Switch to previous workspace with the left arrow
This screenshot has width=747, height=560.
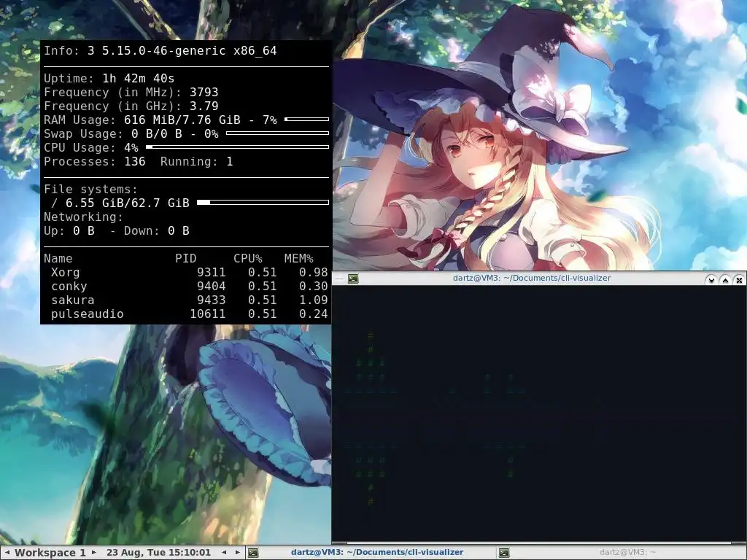tap(7, 553)
